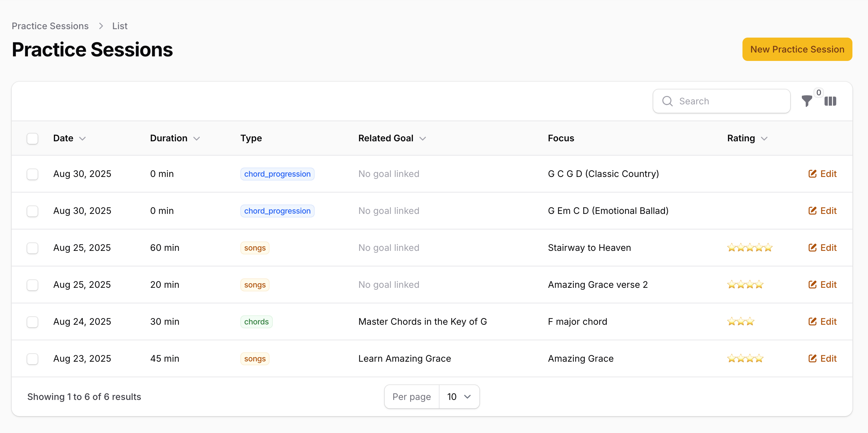The width and height of the screenshot is (868, 433).
Task: Click the five-star rating on Stairway to Heaven
Action: [x=749, y=248]
